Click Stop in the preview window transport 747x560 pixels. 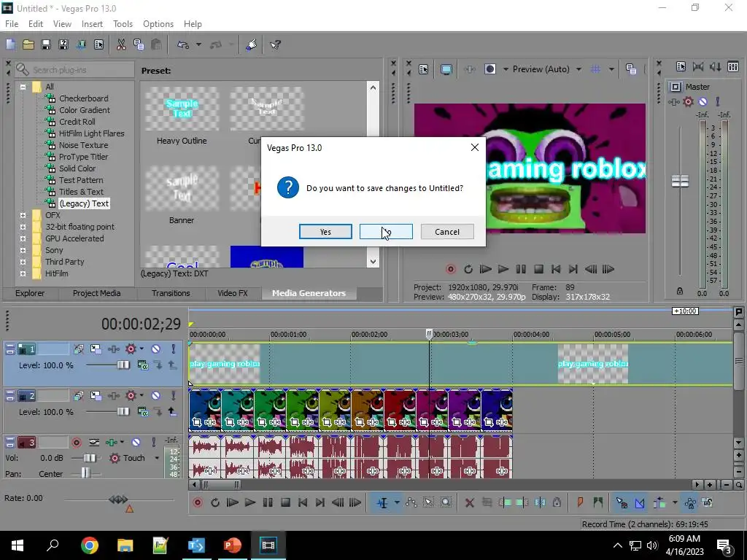tap(538, 269)
